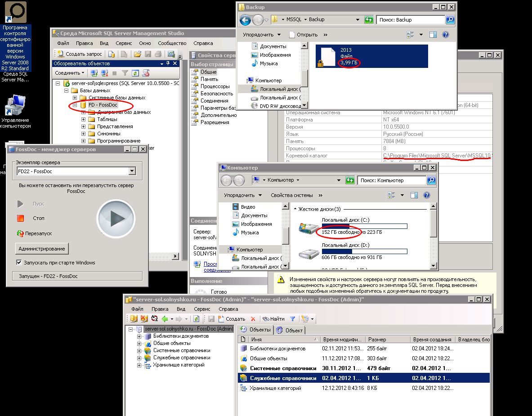Click Открыть in the Backup window toolbar
This screenshot has height=416, width=532.
pos(303,35)
